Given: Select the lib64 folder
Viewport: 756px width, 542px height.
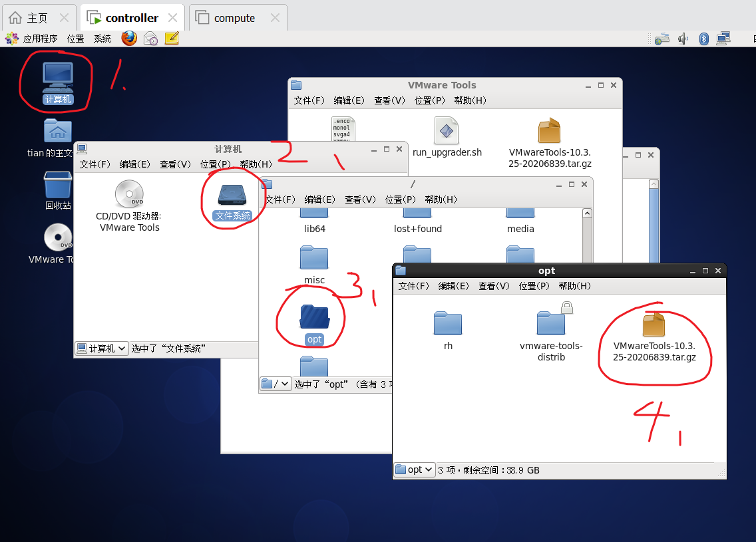Looking at the screenshot, I should click(x=314, y=223).
